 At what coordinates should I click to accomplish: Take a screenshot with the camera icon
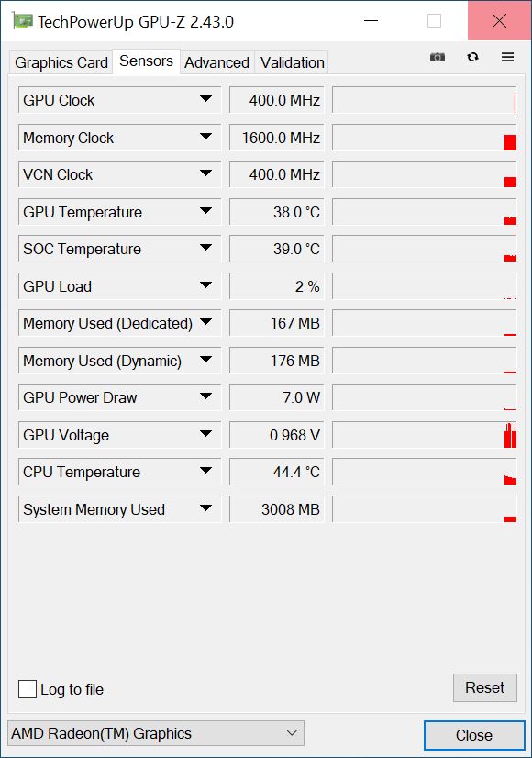tap(438, 57)
